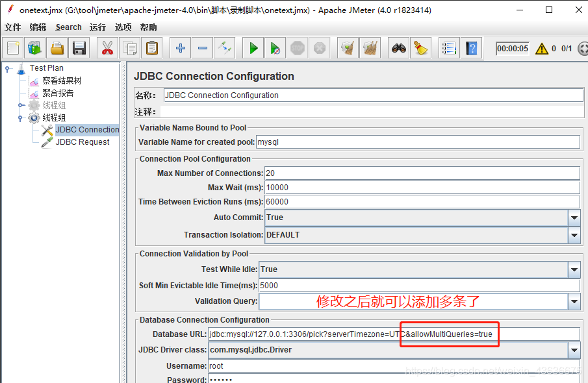Click the Stop test icon
The height and width of the screenshot is (383, 588).
(x=298, y=48)
